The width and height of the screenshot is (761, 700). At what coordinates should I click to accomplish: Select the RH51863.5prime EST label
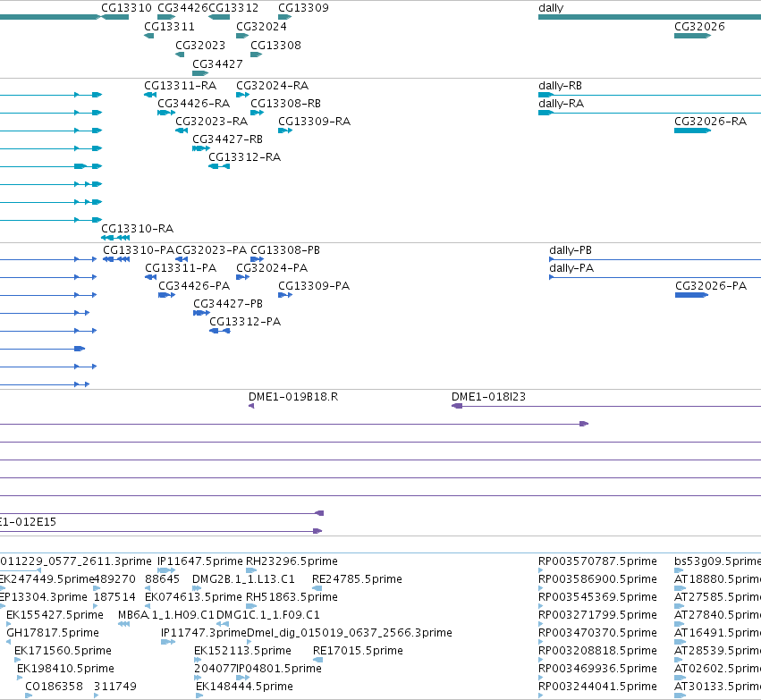coord(292,596)
